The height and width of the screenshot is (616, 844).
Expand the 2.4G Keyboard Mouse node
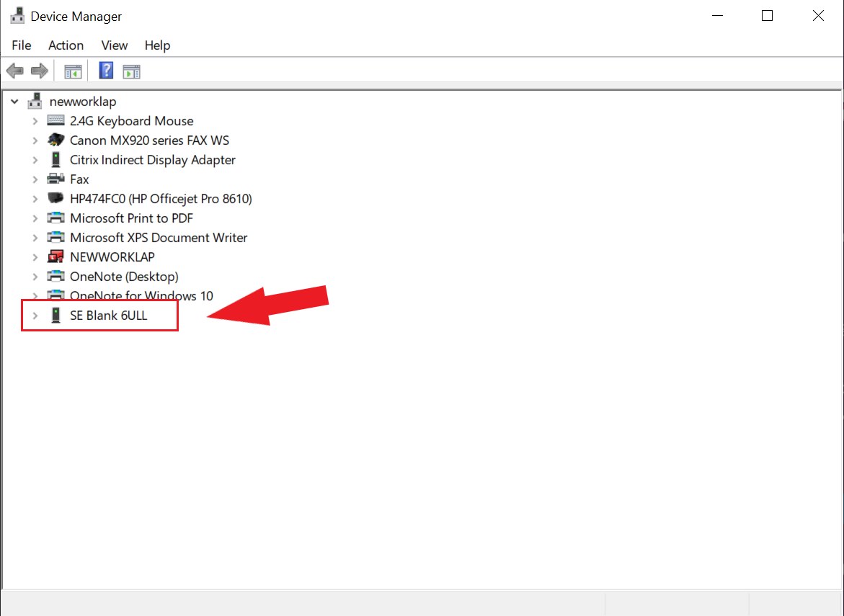click(35, 121)
